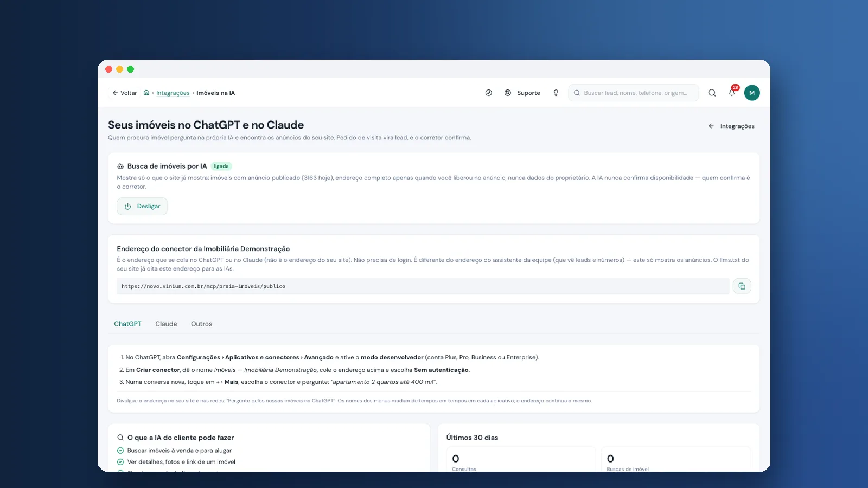Image resolution: width=868 pixels, height=488 pixels.
Task: Select the connector URL field
Action: click(423, 286)
